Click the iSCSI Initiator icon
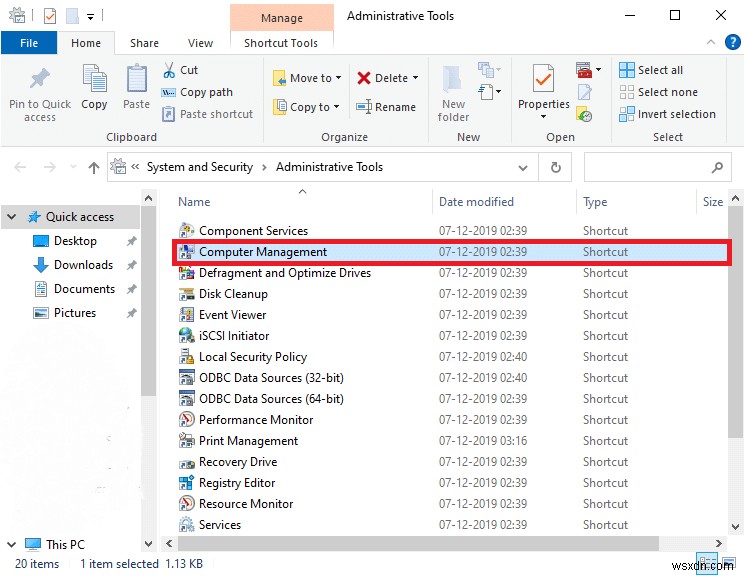Viewport: 745px width, 576px height. (x=186, y=336)
